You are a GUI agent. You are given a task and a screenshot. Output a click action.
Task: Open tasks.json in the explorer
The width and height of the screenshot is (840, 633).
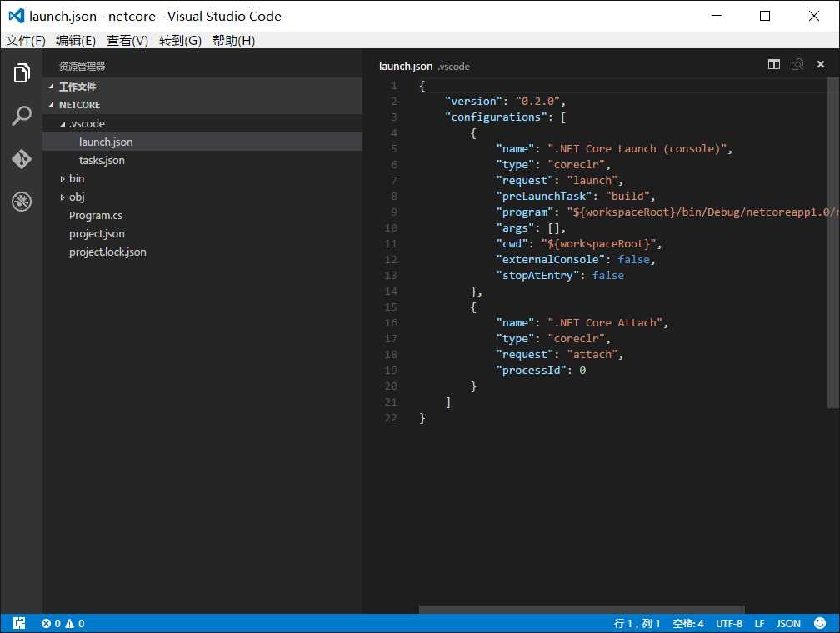(x=102, y=160)
